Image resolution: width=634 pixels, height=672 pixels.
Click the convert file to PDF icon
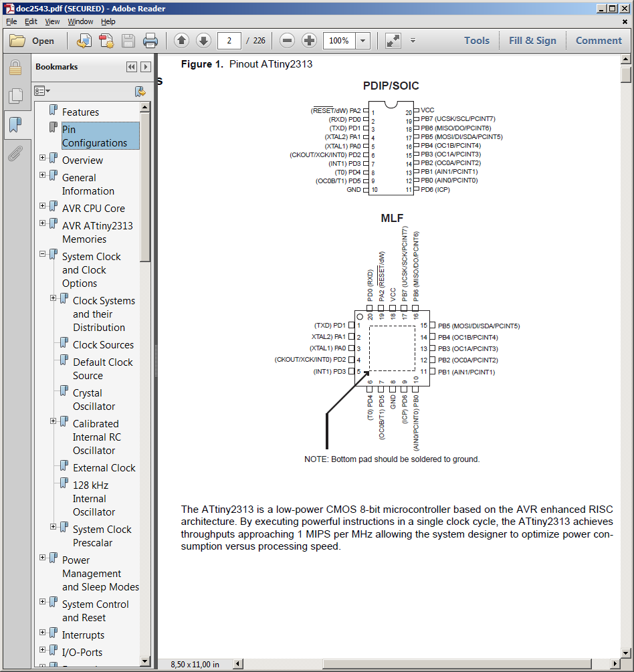tap(84, 41)
